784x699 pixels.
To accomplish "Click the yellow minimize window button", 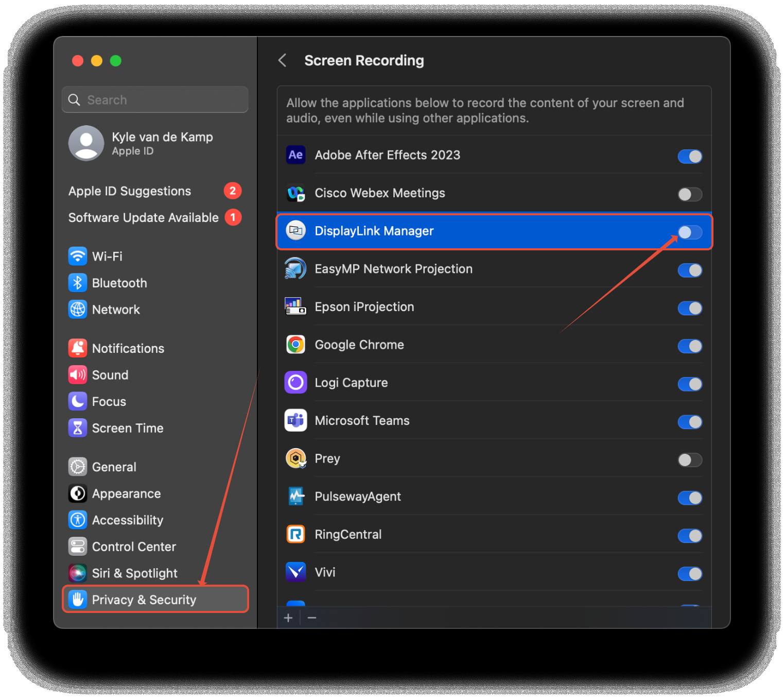I will (97, 61).
